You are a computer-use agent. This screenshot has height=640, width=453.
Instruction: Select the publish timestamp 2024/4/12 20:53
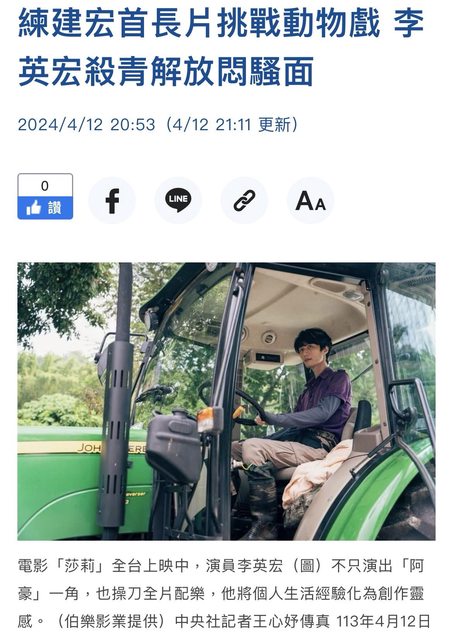click(x=87, y=124)
